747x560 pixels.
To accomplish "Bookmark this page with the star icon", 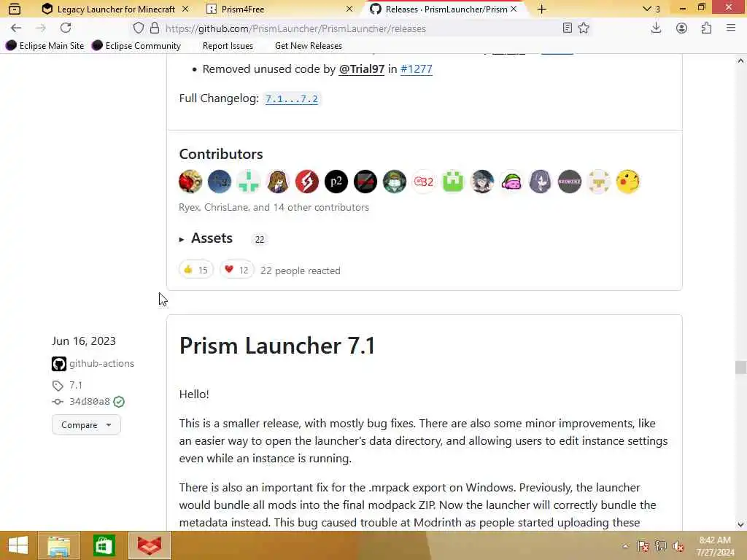I will pos(584,28).
